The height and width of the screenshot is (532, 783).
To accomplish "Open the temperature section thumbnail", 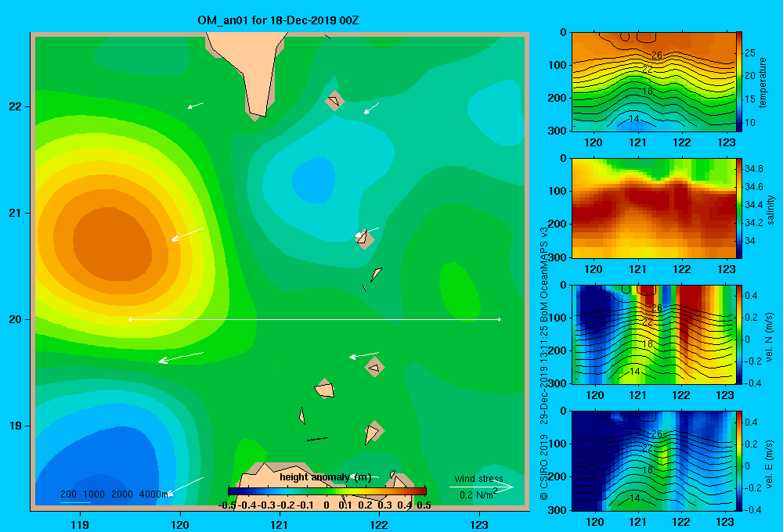I will click(x=653, y=81).
